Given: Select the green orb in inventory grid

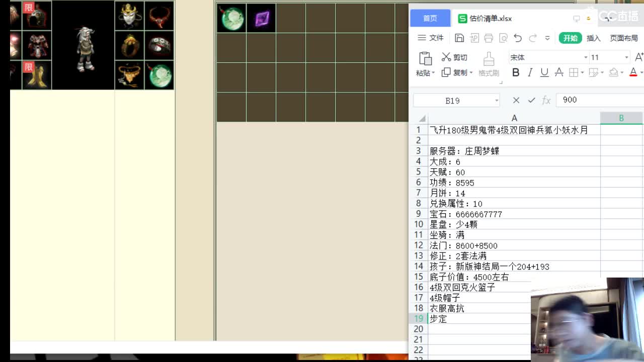Looking at the screenshot, I should coord(232,18).
